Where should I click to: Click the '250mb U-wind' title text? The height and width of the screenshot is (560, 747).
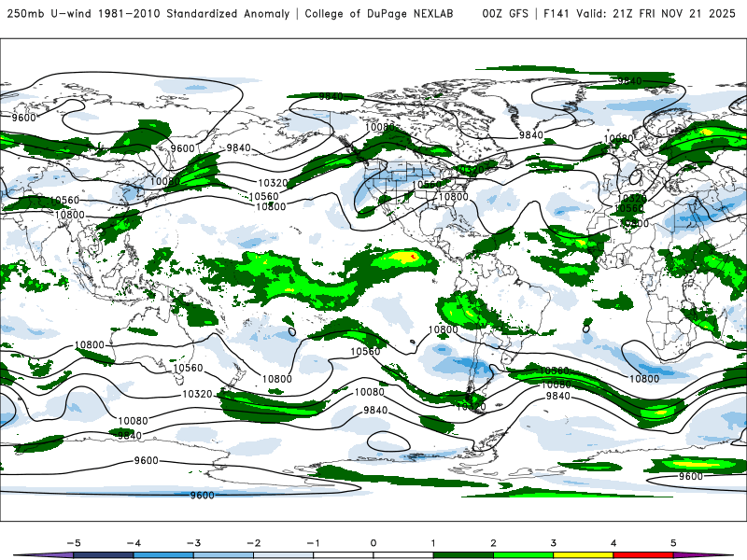click(49, 14)
